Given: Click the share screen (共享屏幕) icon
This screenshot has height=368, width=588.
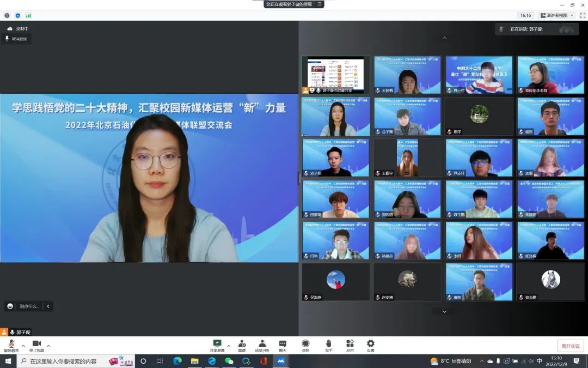Looking at the screenshot, I should pos(217,343).
